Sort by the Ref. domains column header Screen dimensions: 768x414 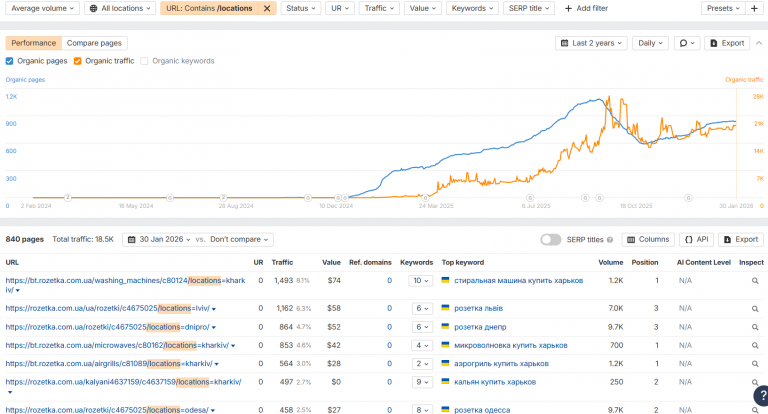pyautogui.click(x=370, y=263)
